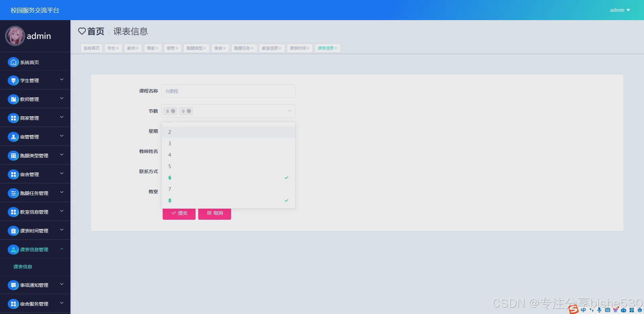Close the 学生 tab with its X

117,48
